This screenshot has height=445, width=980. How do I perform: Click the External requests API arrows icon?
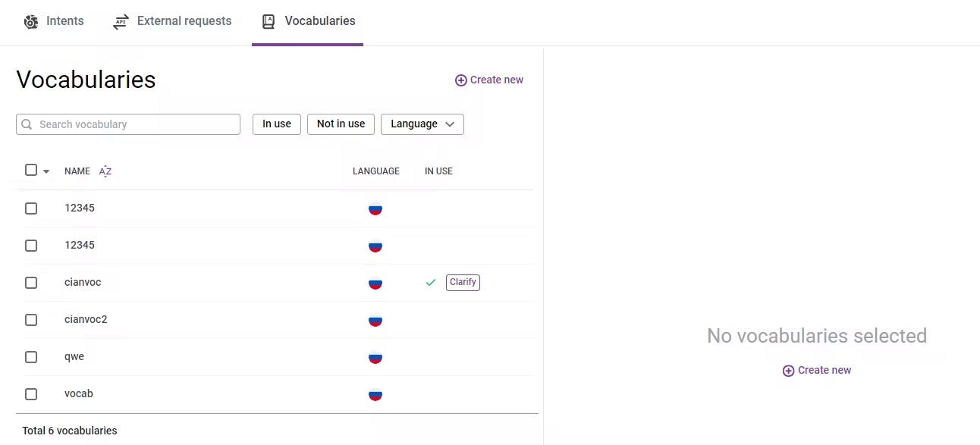(x=121, y=22)
